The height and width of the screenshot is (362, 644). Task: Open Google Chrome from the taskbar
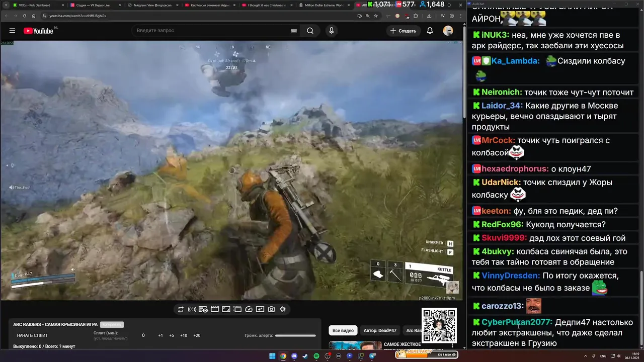[x=283, y=356]
